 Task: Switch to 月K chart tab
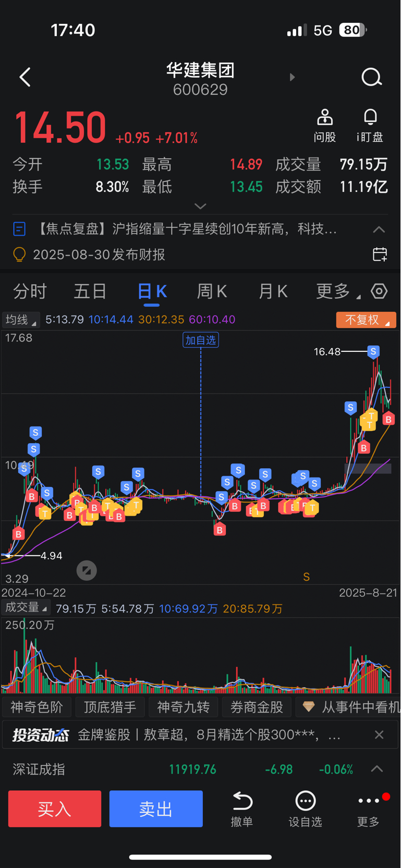pos(273,291)
